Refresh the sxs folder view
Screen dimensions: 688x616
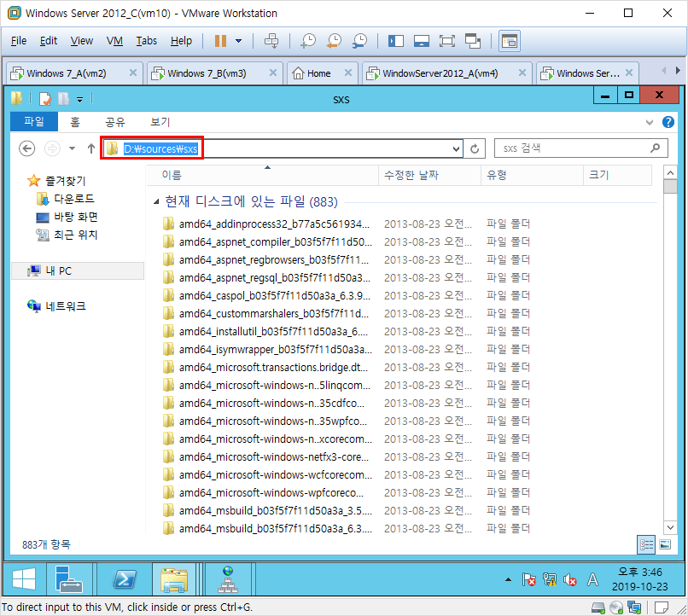[x=475, y=149]
